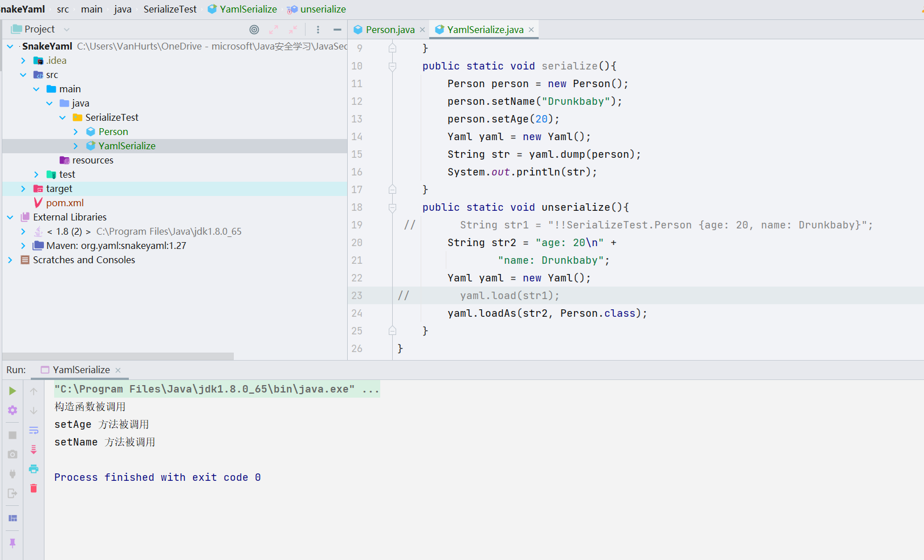
Task: Click unserialize in the breadcrumb bar
Action: click(323, 9)
